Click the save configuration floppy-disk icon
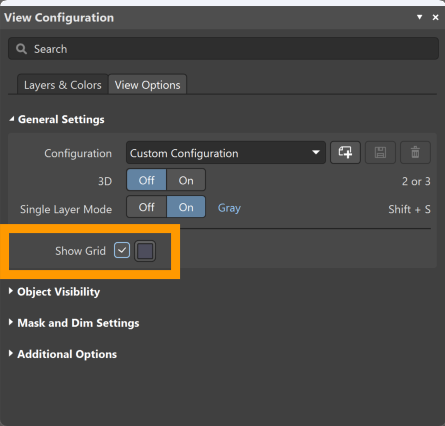This screenshot has height=426, width=445. click(380, 153)
